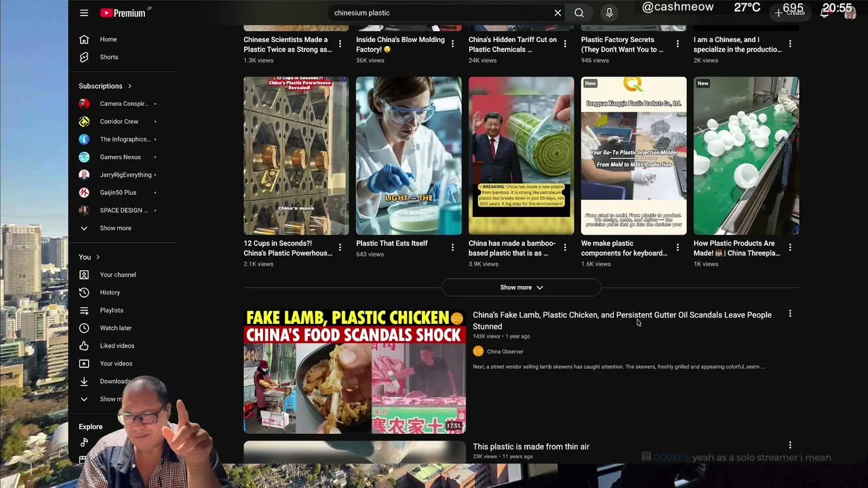The height and width of the screenshot is (488, 868).
Task: Open the SPACE DESIGN channel subscription
Action: point(122,210)
